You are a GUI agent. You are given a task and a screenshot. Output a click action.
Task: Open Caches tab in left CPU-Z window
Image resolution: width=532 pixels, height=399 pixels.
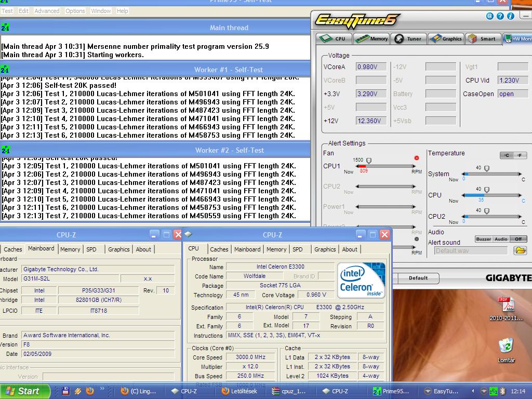click(x=13, y=249)
